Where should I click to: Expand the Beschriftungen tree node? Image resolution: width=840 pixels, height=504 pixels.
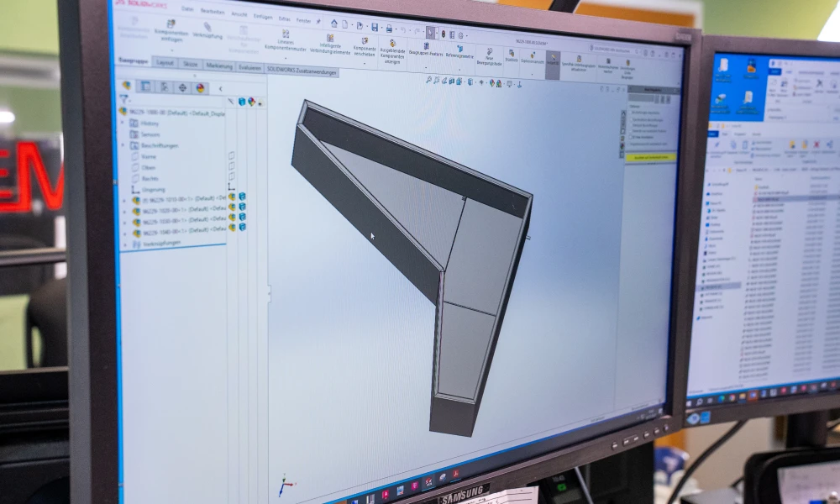click(x=123, y=145)
